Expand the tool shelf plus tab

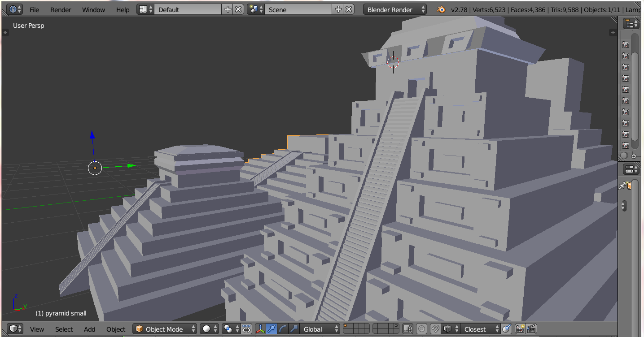coord(5,32)
